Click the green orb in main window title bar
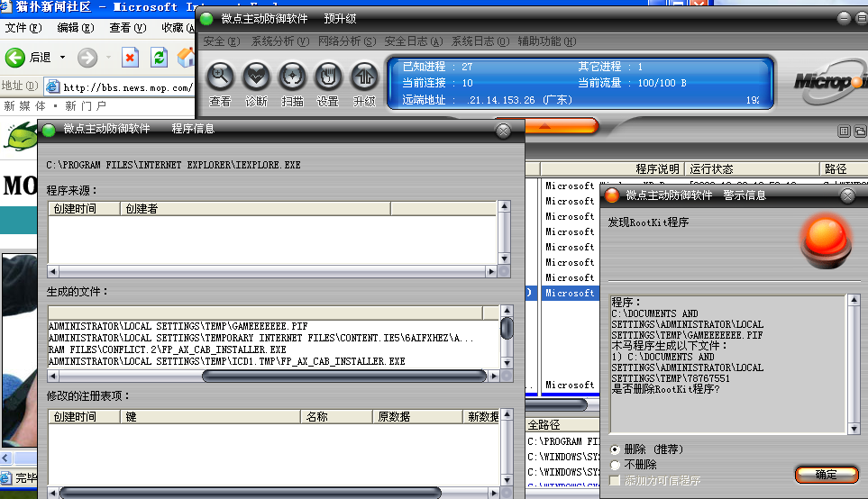868x499 pixels. [206, 19]
